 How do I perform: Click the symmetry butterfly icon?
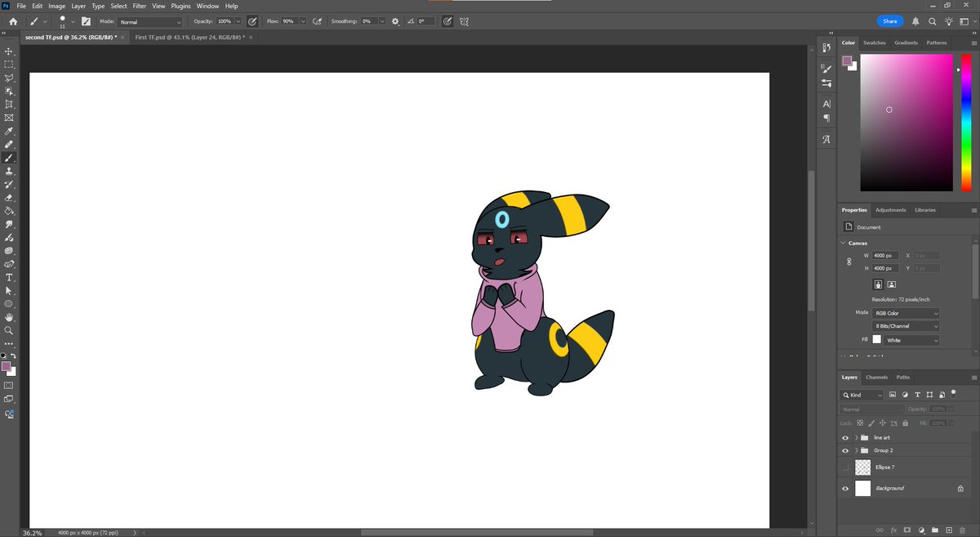(x=465, y=21)
